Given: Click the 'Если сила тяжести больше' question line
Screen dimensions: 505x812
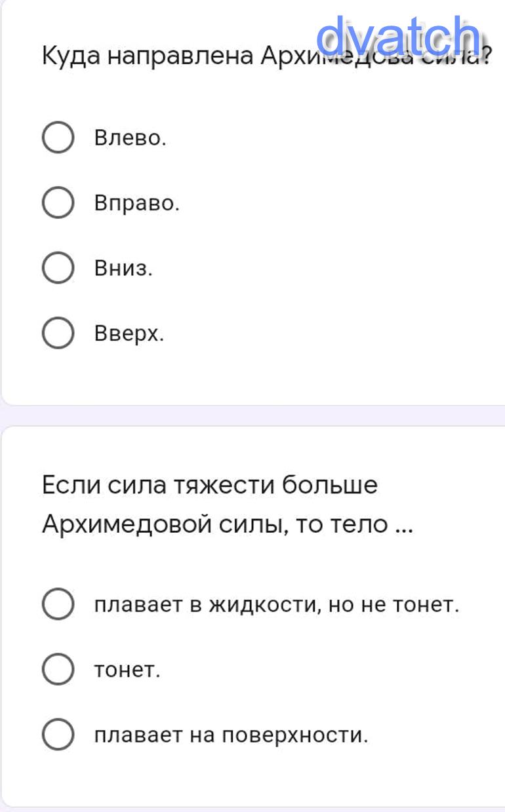Looking at the screenshot, I should [210, 486].
